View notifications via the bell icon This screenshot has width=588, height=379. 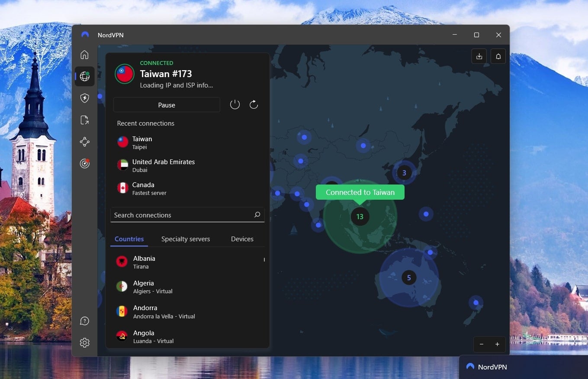(498, 56)
